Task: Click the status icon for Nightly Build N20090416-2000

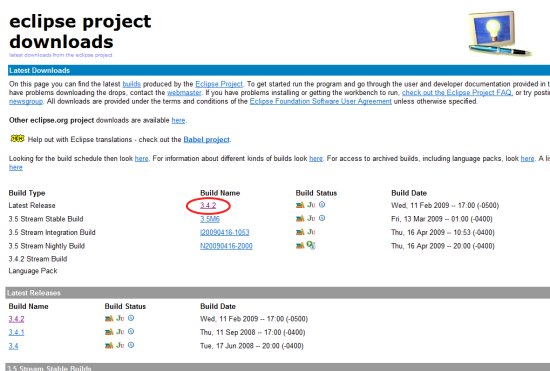Action: tap(311, 245)
